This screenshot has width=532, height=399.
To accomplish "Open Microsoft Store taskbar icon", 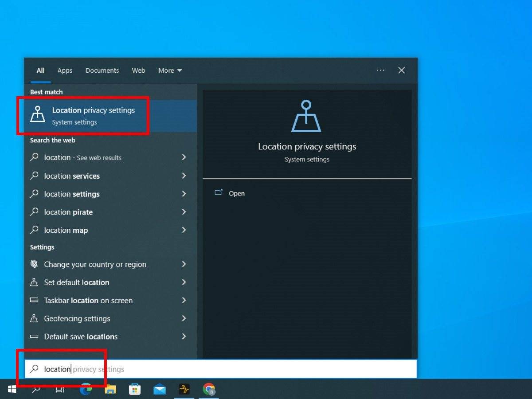I will click(135, 389).
